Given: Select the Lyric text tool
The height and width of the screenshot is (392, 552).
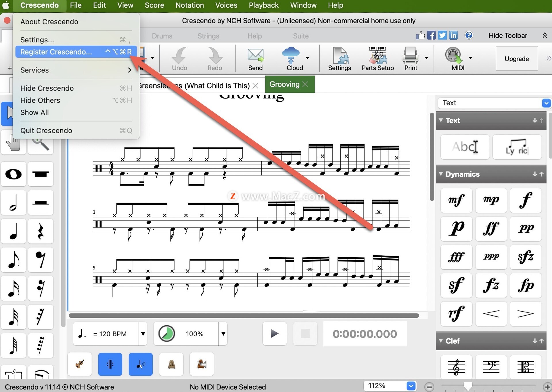Looking at the screenshot, I should point(517,147).
